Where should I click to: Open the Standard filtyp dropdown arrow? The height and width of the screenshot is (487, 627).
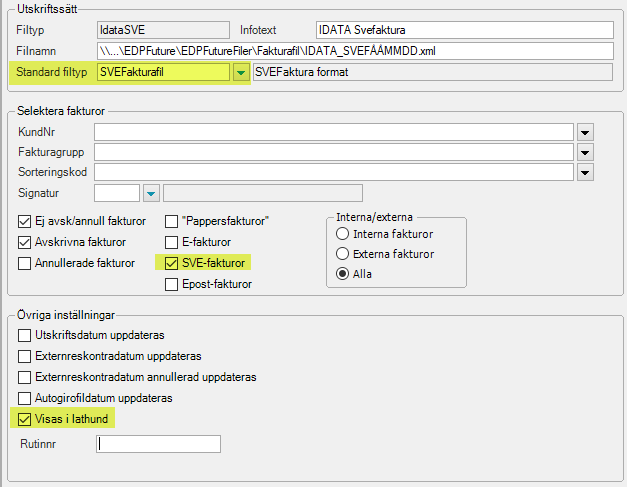241,72
